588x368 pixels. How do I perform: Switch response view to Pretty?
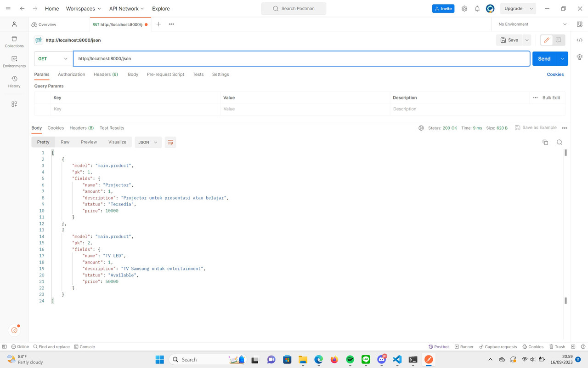43,142
